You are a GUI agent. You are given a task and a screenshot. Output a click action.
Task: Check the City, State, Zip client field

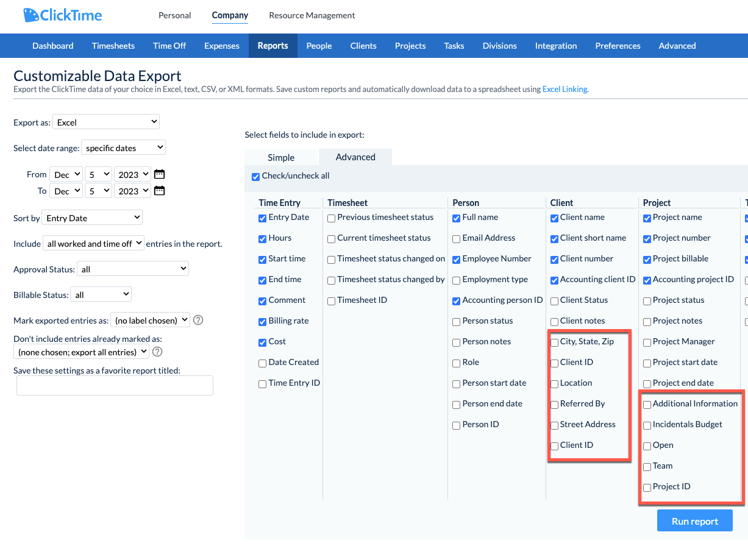click(554, 341)
